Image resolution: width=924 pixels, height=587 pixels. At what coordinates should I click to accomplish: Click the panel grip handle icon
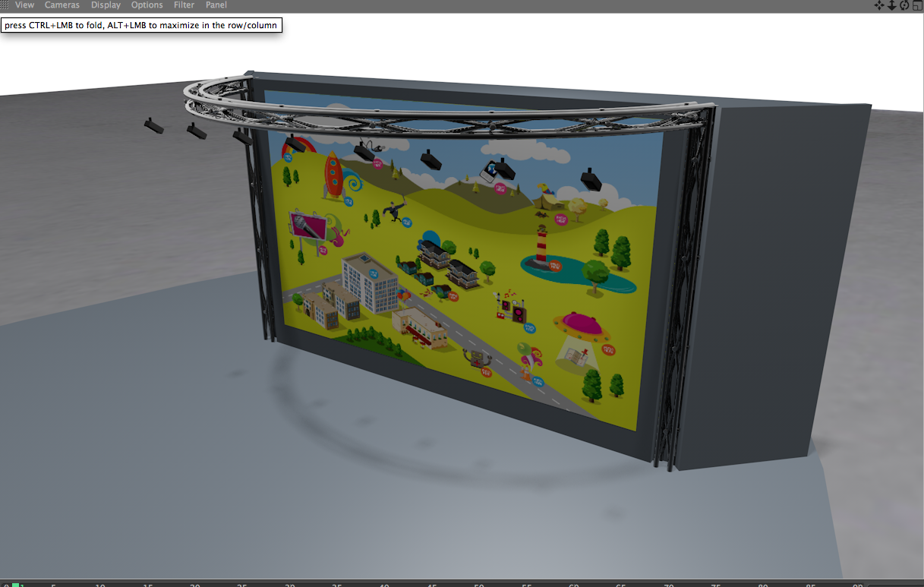pyautogui.click(x=5, y=5)
